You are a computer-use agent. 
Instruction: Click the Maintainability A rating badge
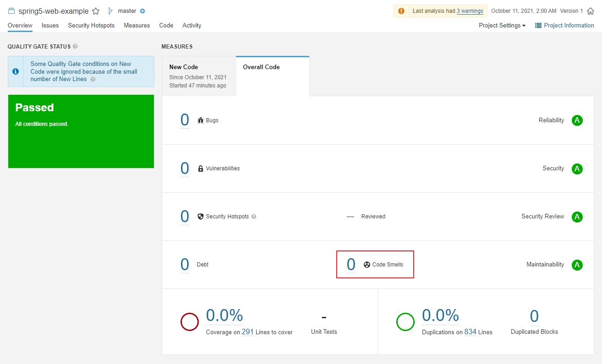click(x=577, y=265)
